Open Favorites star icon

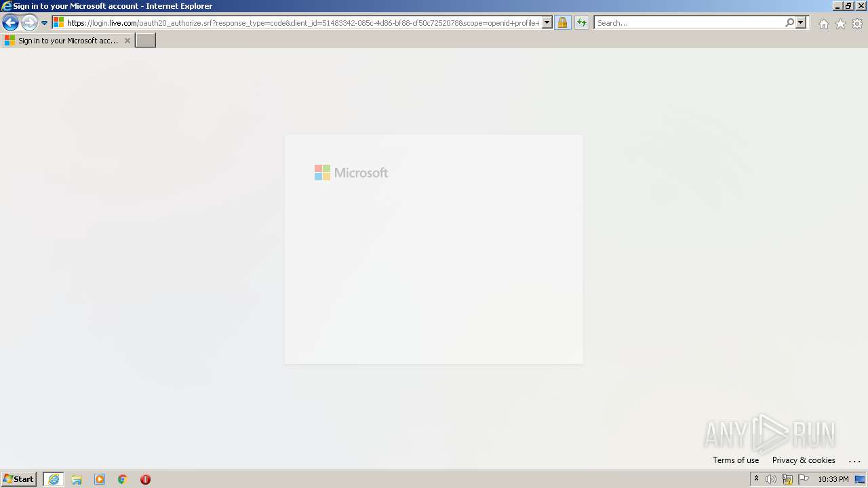coord(840,24)
